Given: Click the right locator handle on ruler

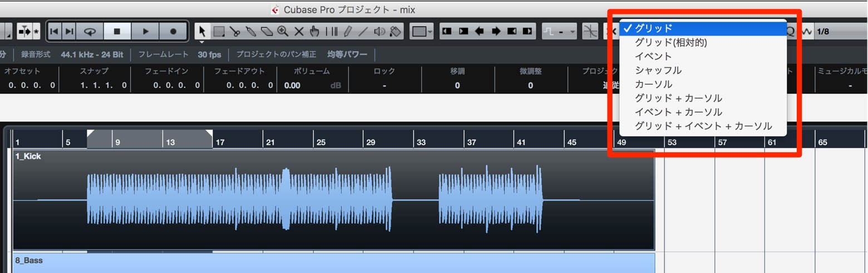Looking at the screenshot, I should coord(209,133).
